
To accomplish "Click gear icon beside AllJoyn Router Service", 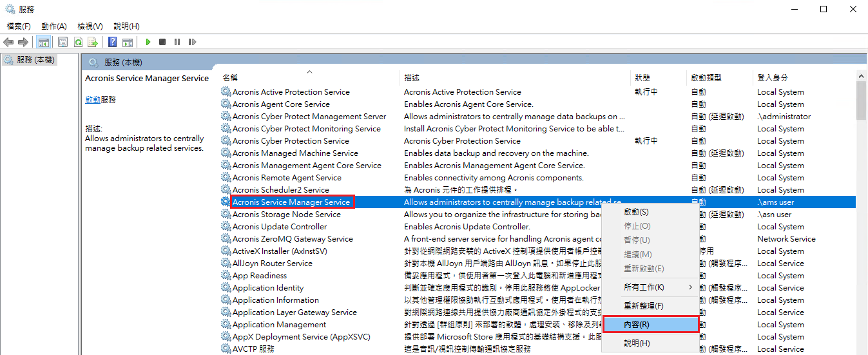I will tap(226, 263).
